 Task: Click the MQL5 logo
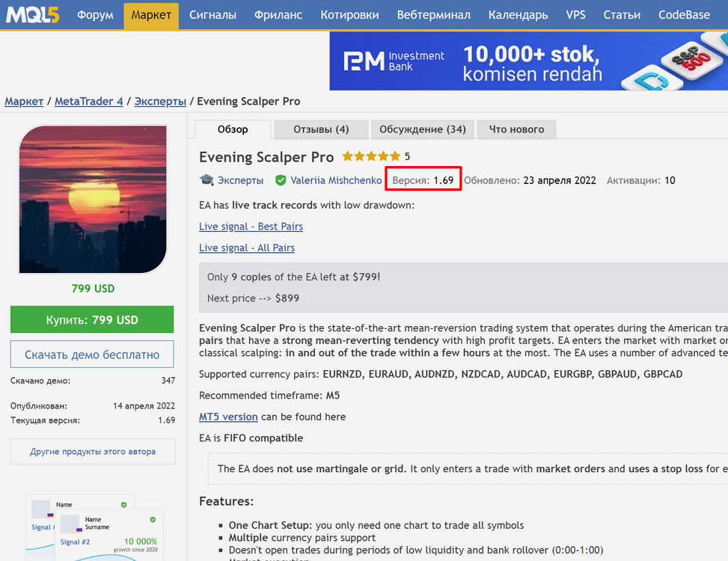point(32,15)
